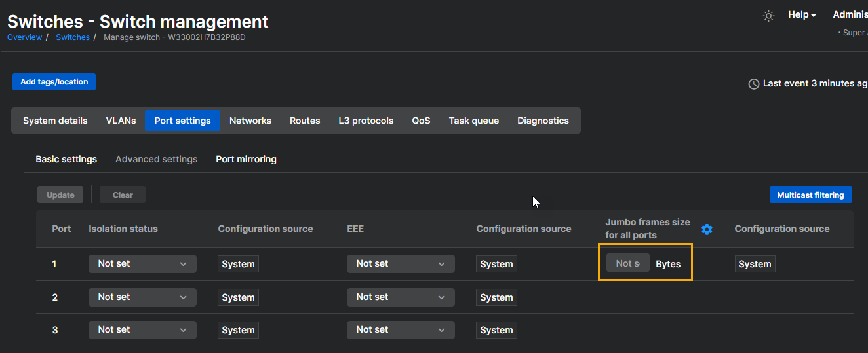Image resolution: width=868 pixels, height=353 pixels.
Task: Go to the QoS tab
Action: point(421,121)
